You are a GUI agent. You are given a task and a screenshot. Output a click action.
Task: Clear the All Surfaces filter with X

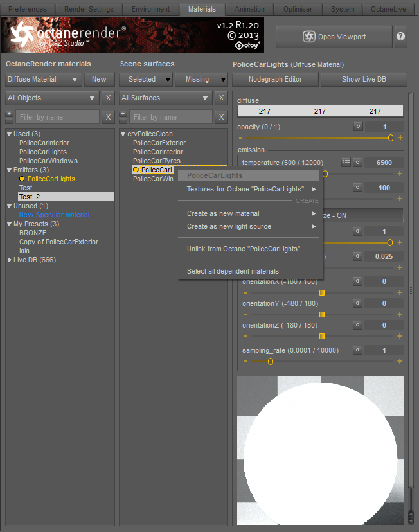tap(221, 98)
